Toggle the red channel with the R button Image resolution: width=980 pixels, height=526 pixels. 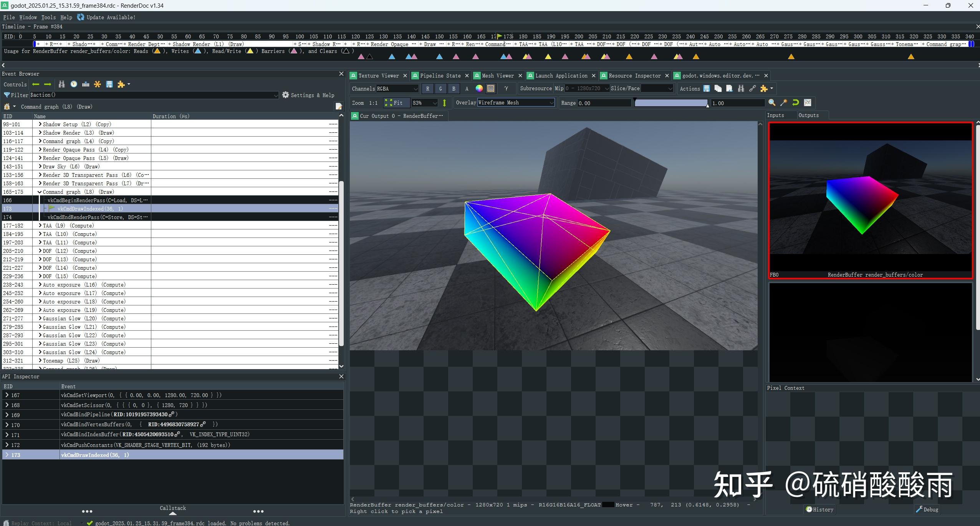tap(427, 89)
